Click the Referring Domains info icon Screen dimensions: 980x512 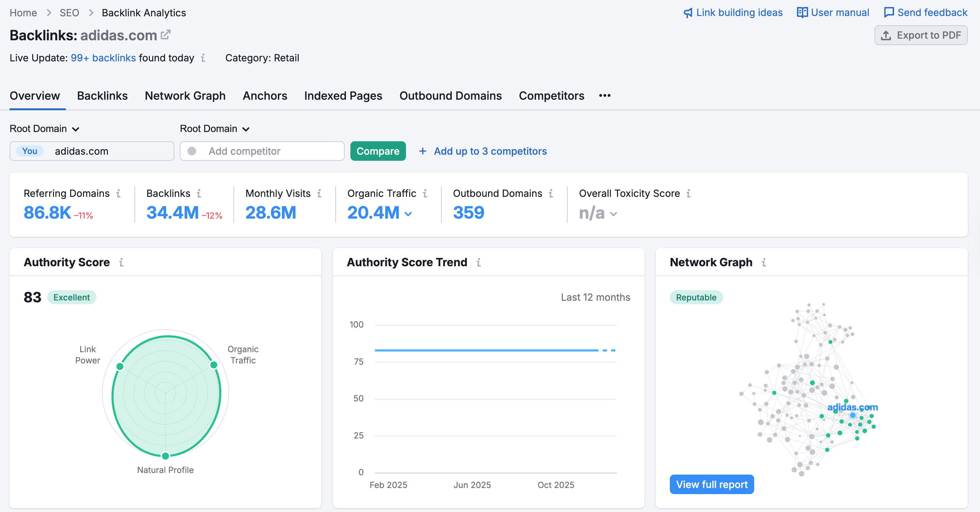point(119,193)
